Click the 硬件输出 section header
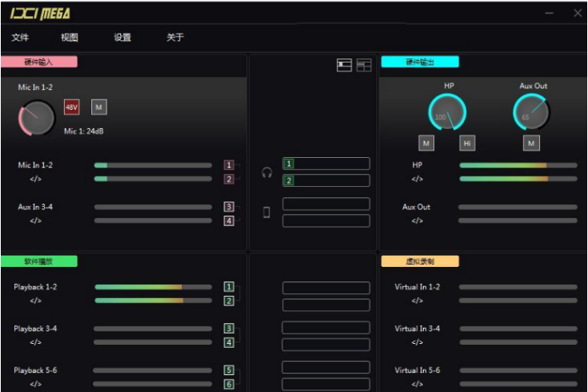This screenshot has height=392, width=588. [420, 62]
